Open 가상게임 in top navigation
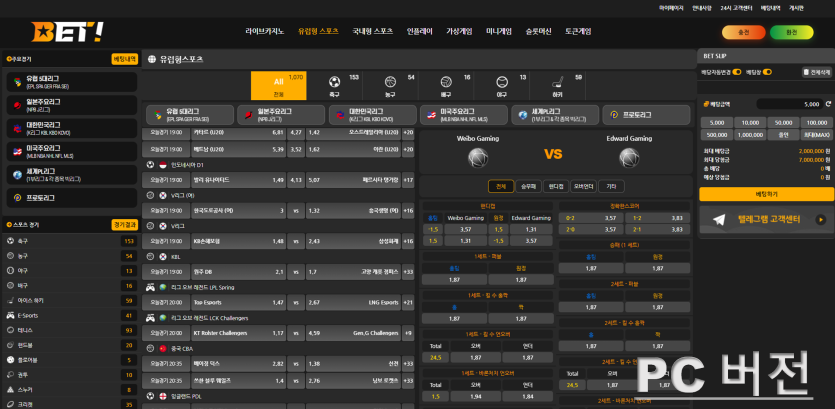Screen dimensions: 835x409 pyautogui.click(x=459, y=31)
